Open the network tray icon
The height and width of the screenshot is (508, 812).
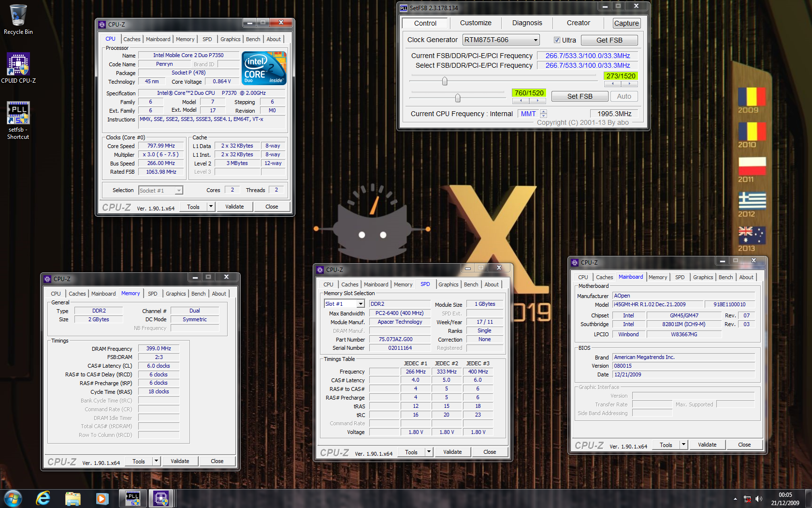747,499
